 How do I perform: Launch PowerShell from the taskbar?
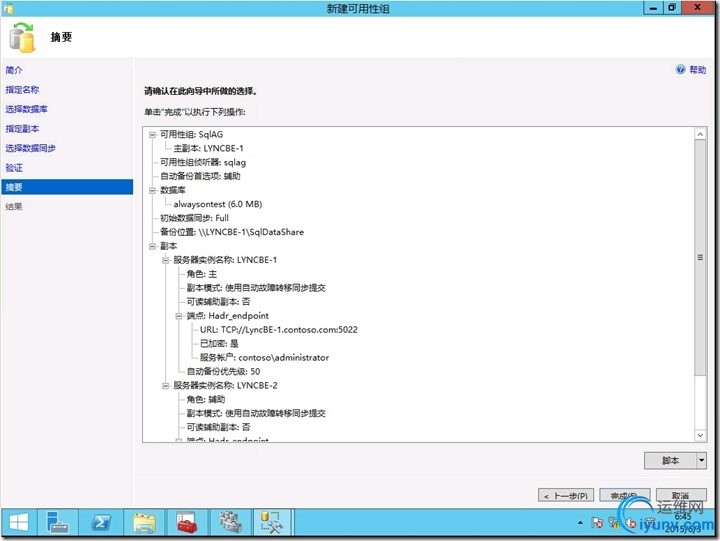[x=101, y=522]
